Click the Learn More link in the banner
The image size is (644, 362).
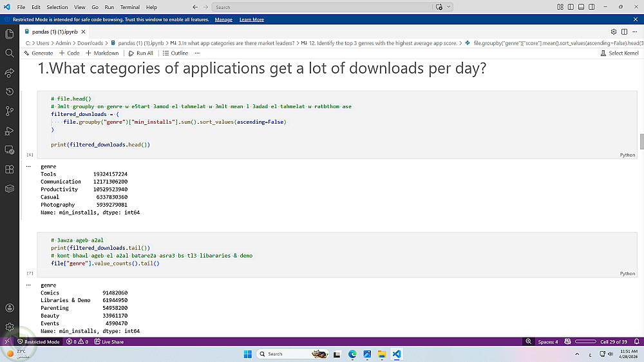pyautogui.click(x=251, y=20)
